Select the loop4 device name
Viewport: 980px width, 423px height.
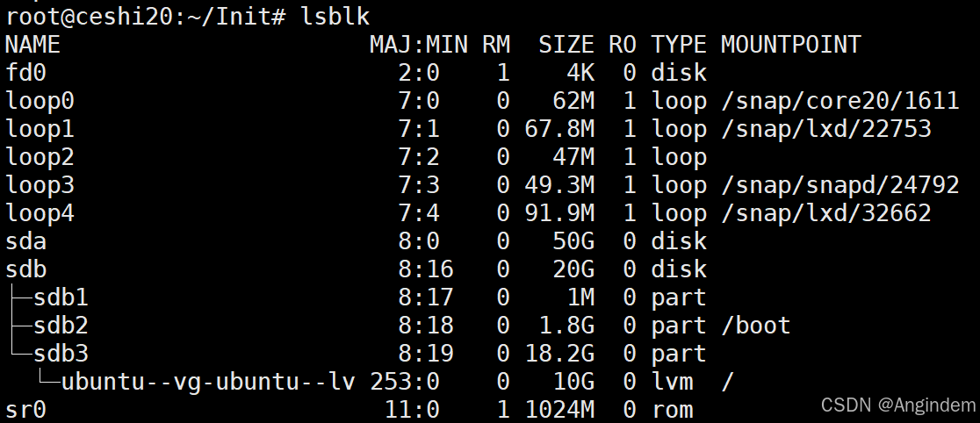(x=40, y=213)
